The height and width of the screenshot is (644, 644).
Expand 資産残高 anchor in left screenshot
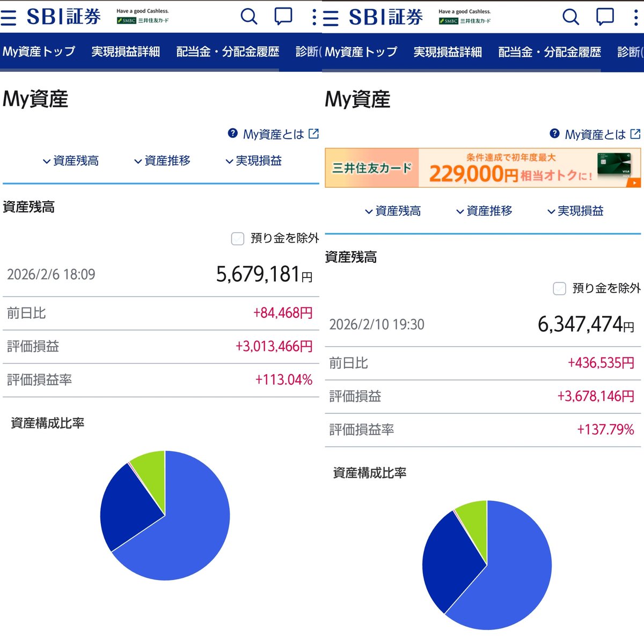[70, 161]
